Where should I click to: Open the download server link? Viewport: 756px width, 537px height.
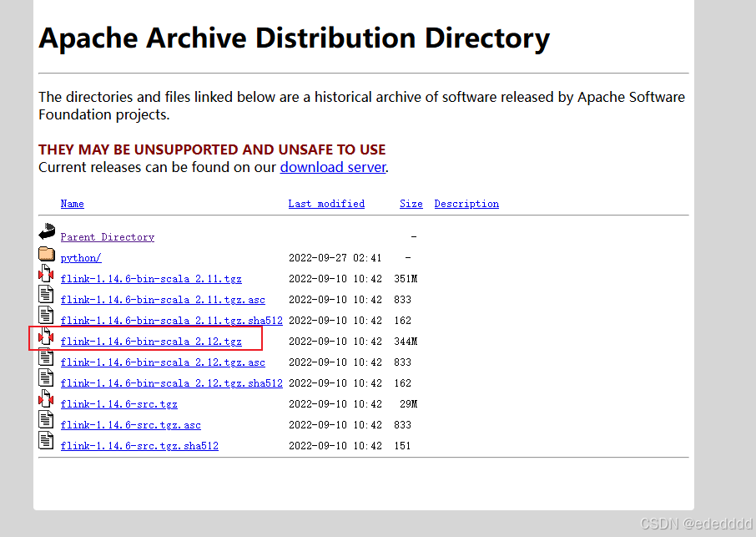pyautogui.click(x=333, y=167)
